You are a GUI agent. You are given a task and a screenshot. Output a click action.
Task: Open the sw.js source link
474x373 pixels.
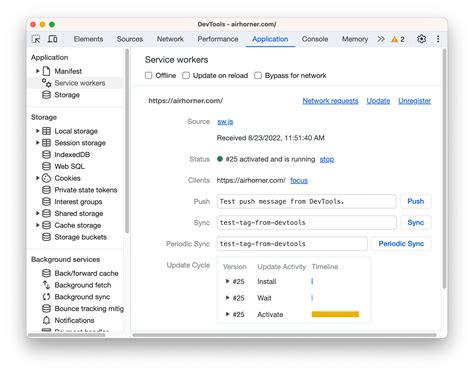(x=225, y=122)
